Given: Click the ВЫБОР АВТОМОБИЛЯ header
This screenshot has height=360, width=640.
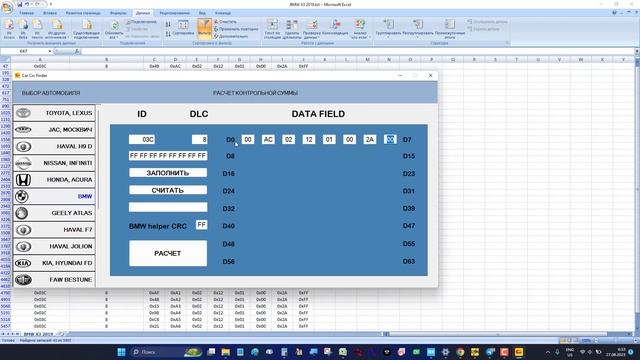Looking at the screenshot, I should coord(51,93).
